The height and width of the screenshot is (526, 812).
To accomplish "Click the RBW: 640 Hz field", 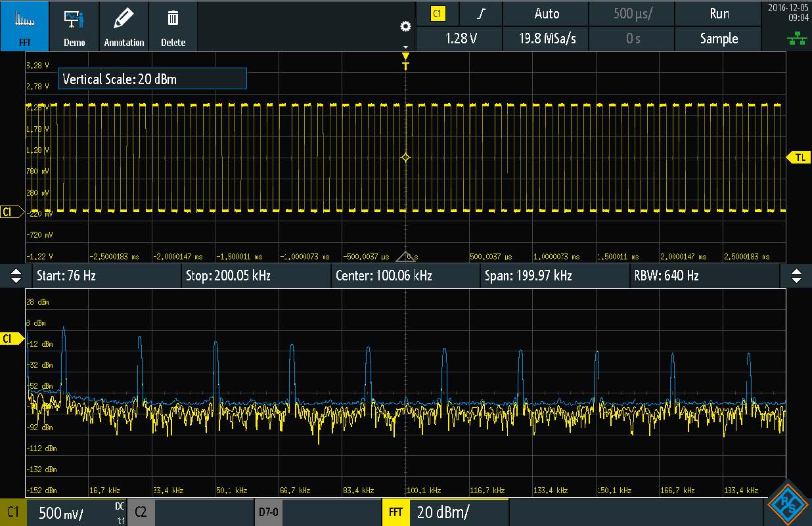I will (704, 276).
